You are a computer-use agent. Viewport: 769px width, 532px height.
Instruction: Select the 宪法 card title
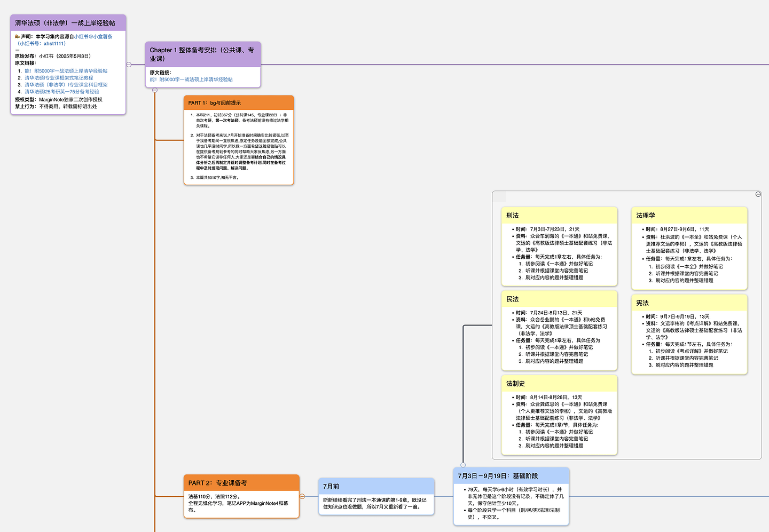(x=642, y=303)
